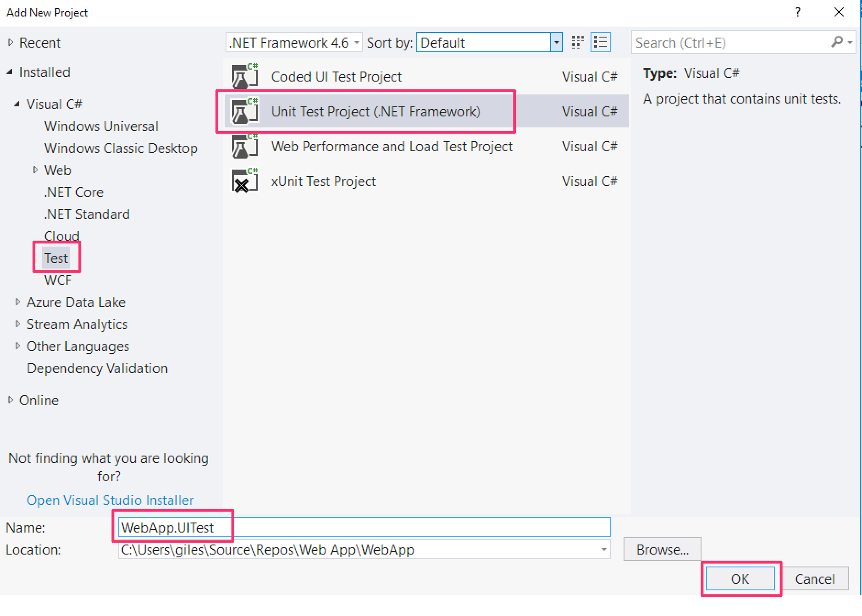Open the dialog help question mark

click(x=798, y=12)
